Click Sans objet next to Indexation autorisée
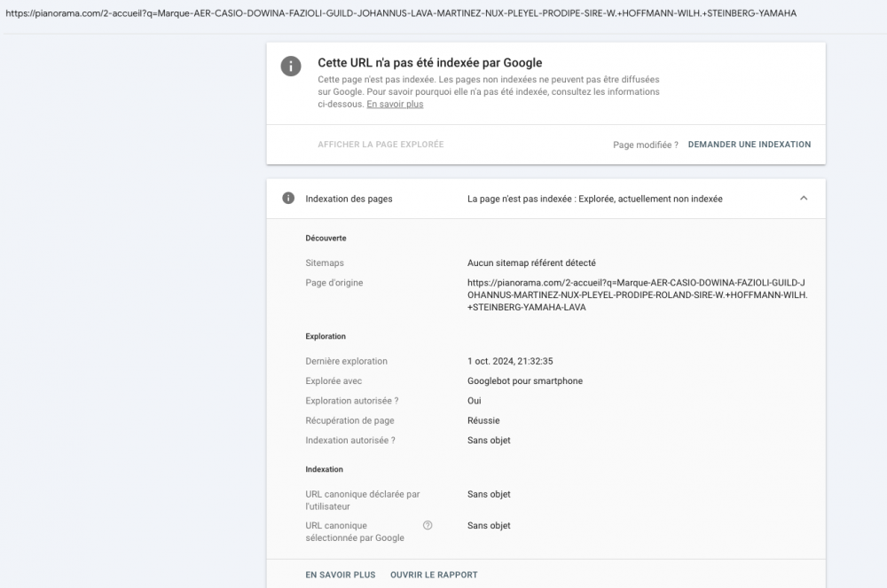 (489, 441)
